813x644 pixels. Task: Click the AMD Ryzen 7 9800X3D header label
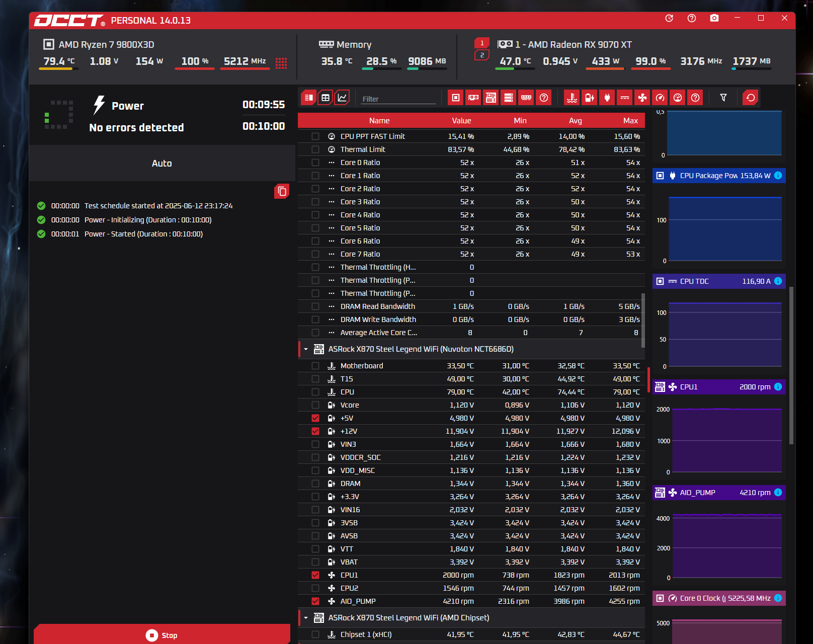[x=106, y=45]
